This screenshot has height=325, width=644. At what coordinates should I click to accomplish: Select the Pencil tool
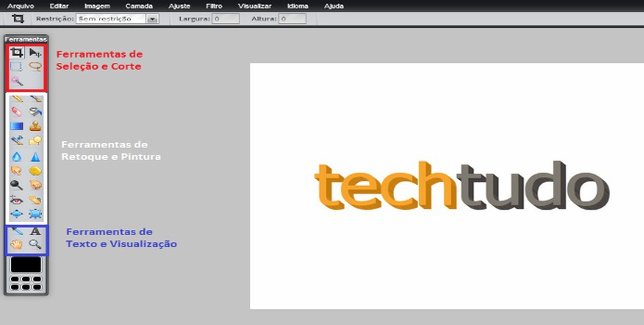[x=17, y=99]
